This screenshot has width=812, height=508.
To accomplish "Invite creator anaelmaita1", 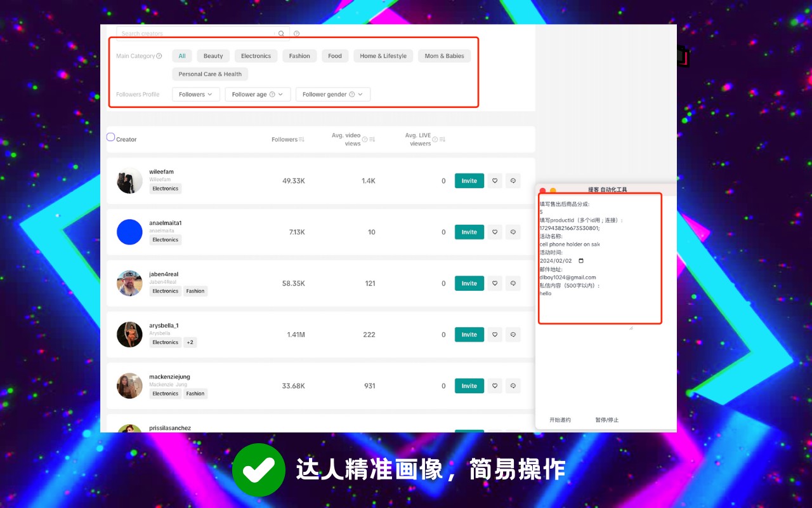I will click(469, 232).
